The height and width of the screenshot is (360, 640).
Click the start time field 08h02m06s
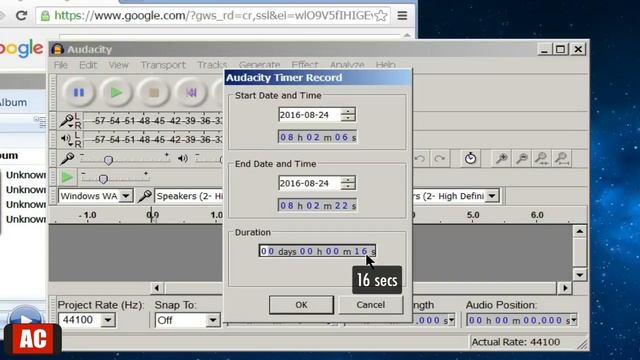pyautogui.click(x=318, y=137)
